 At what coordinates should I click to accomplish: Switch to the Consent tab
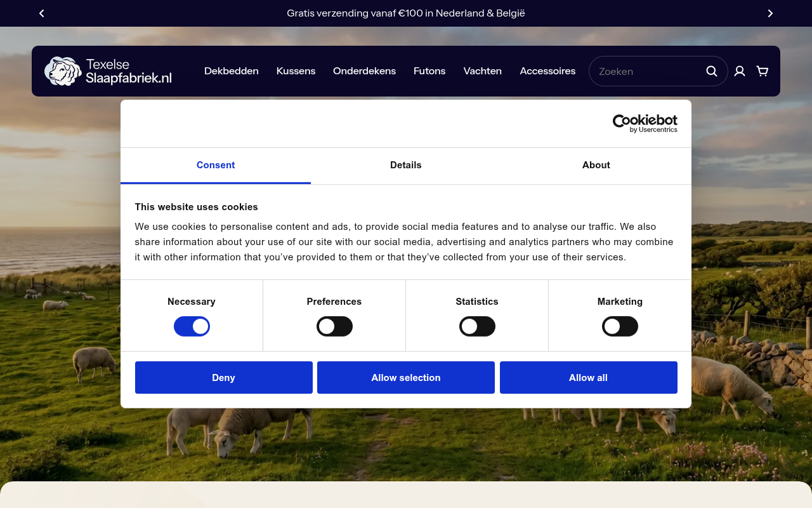point(216,165)
